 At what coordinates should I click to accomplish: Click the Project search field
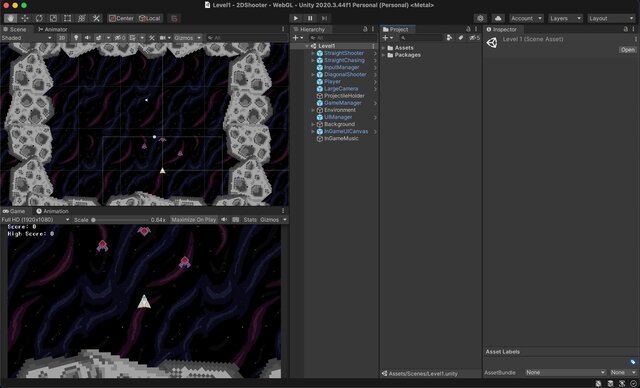pos(421,38)
